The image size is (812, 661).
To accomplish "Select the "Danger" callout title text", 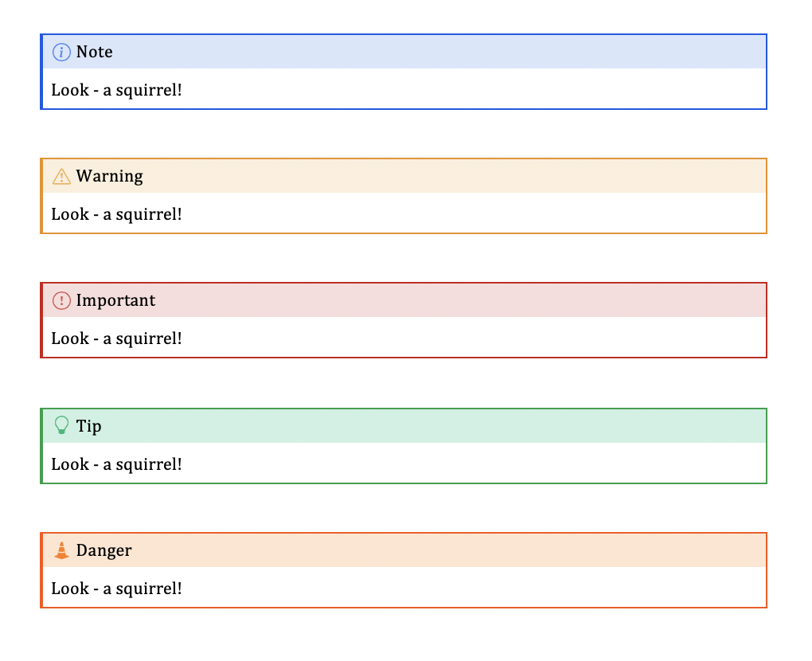I will [x=104, y=550].
